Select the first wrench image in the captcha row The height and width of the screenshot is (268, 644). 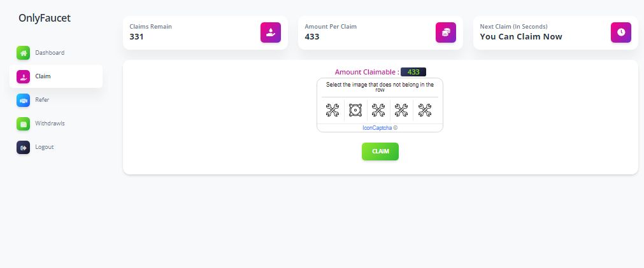point(333,110)
